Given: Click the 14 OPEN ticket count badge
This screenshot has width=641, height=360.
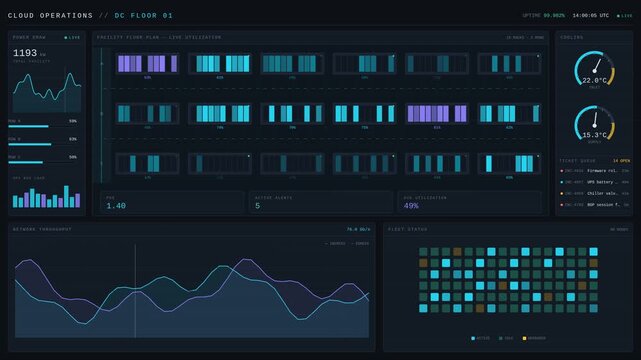Looking at the screenshot, I should [621, 161].
